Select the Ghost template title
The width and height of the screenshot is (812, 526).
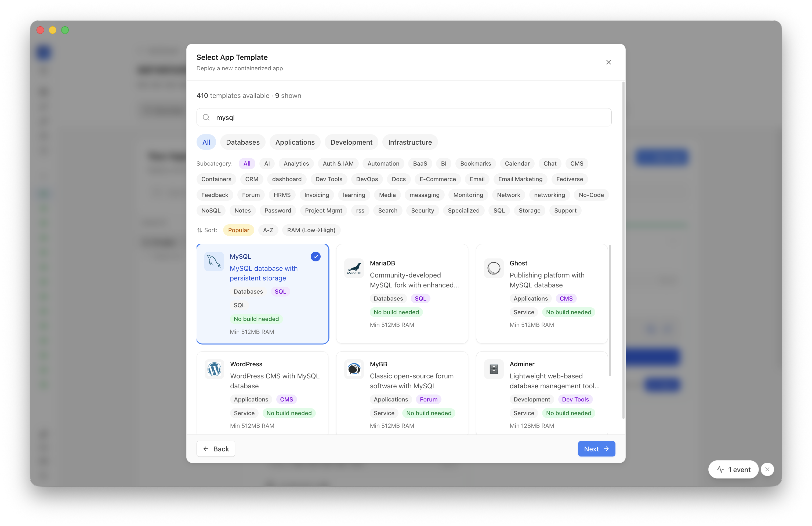pyautogui.click(x=518, y=263)
